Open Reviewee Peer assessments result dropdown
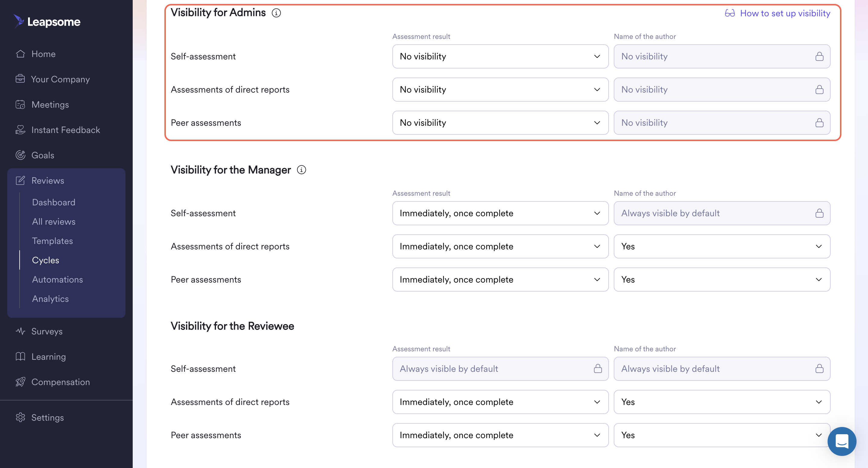Screen dimensions: 868x468 (x=500, y=435)
